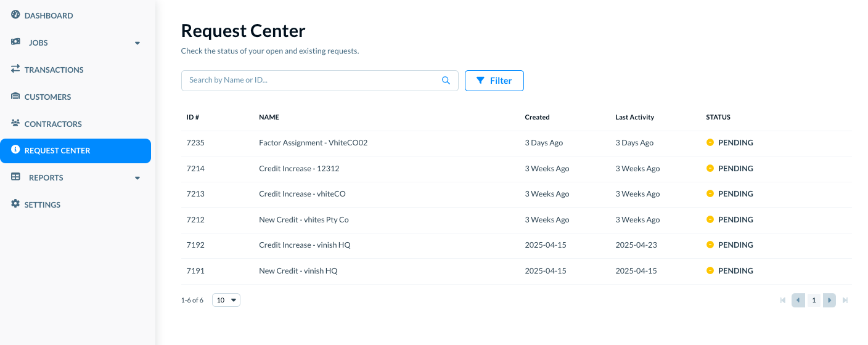Click the pending status dot for request 7191
868x345 pixels.
pyautogui.click(x=710, y=270)
